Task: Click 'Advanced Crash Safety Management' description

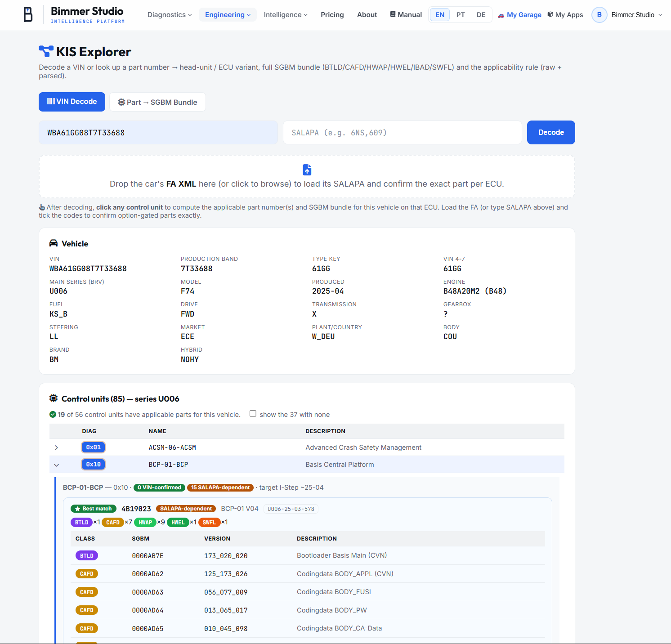Action: 363,447
